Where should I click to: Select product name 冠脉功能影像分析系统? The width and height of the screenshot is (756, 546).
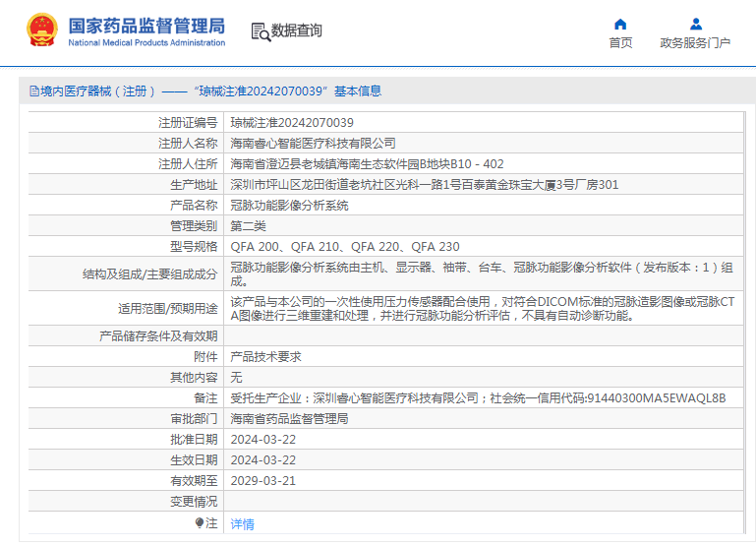coord(289,206)
